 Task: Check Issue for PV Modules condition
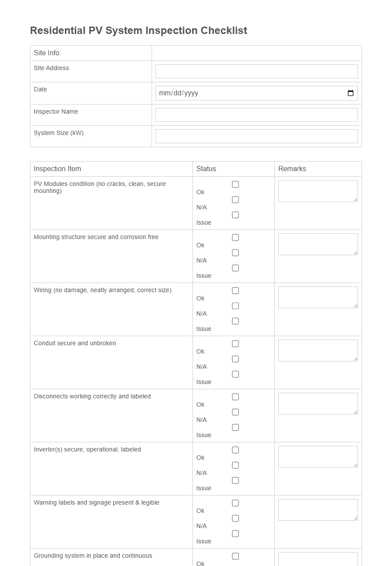click(235, 215)
